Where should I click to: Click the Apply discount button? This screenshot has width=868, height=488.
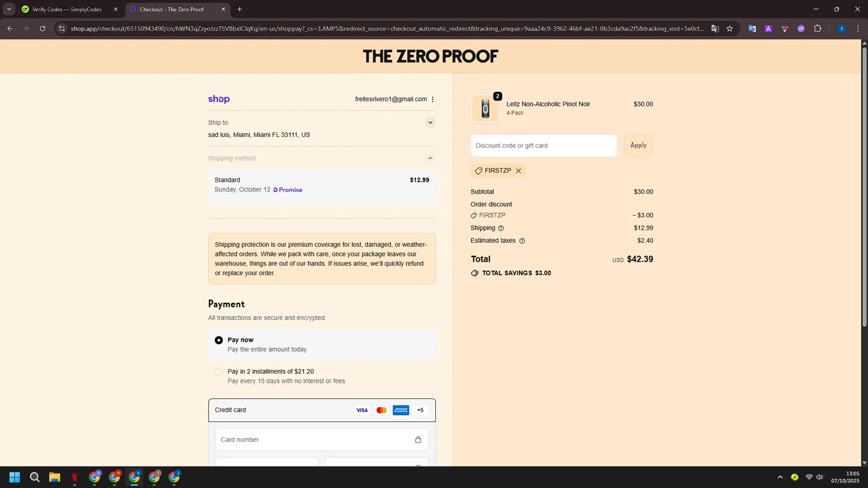(638, 146)
